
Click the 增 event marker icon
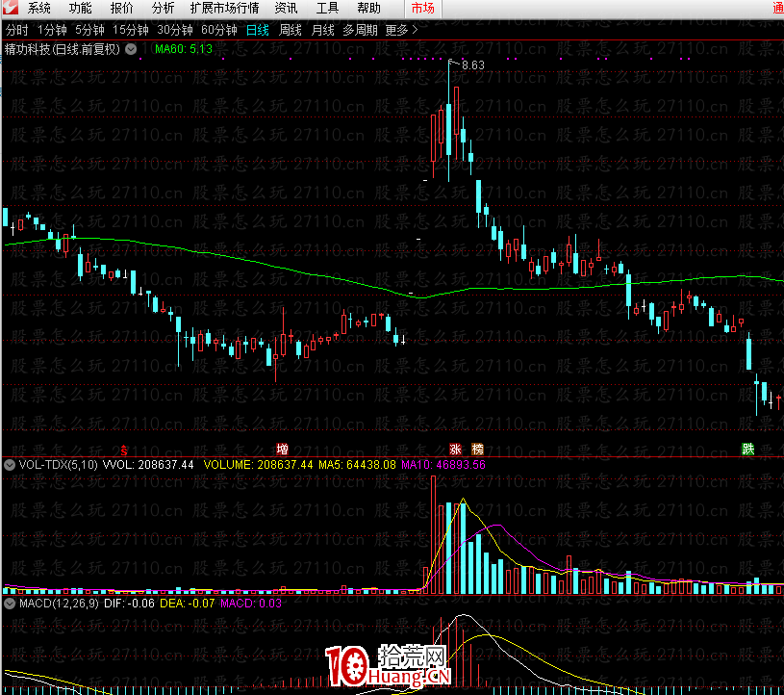pos(283,449)
